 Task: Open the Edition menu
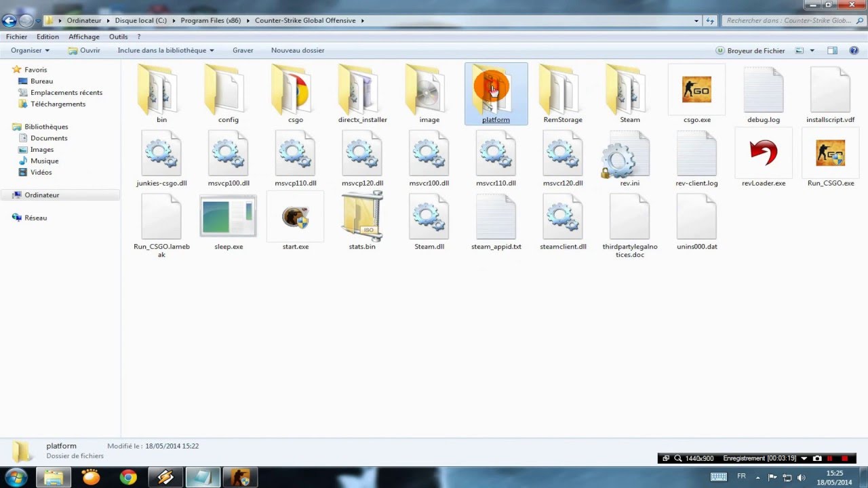click(x=47, y=37)
